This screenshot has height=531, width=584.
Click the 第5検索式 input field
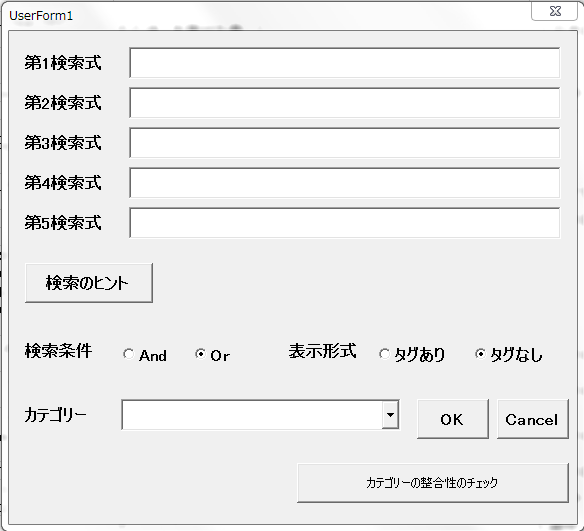pos(345,223)
